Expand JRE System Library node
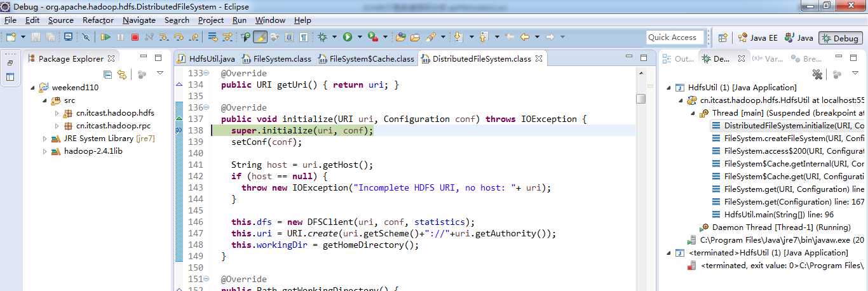This screenshot has height=291, width=868. click(x=44, y=139)
